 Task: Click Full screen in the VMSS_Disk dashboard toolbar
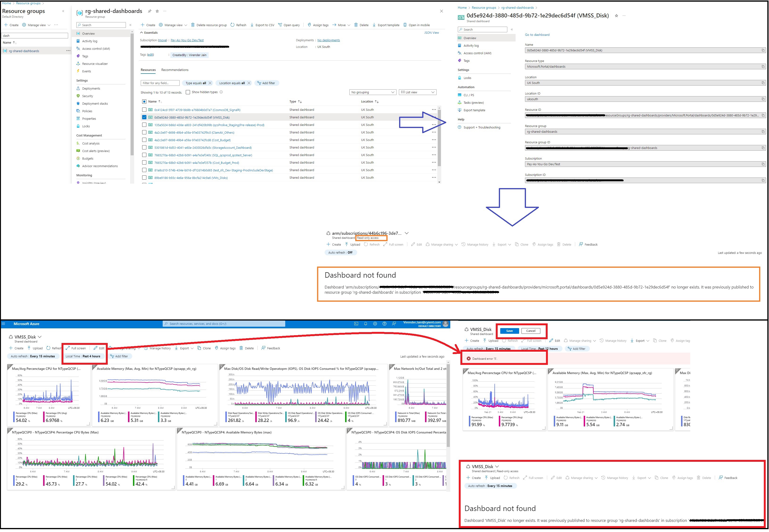click(76, 348)
